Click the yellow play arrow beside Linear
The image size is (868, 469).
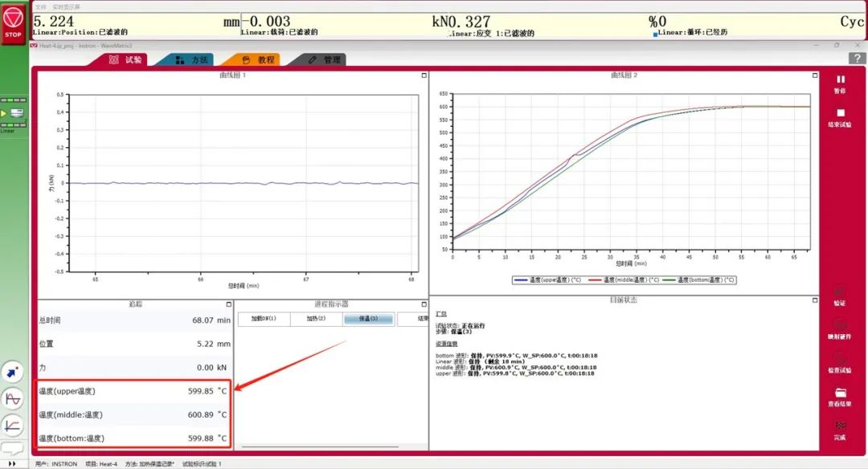4,112
